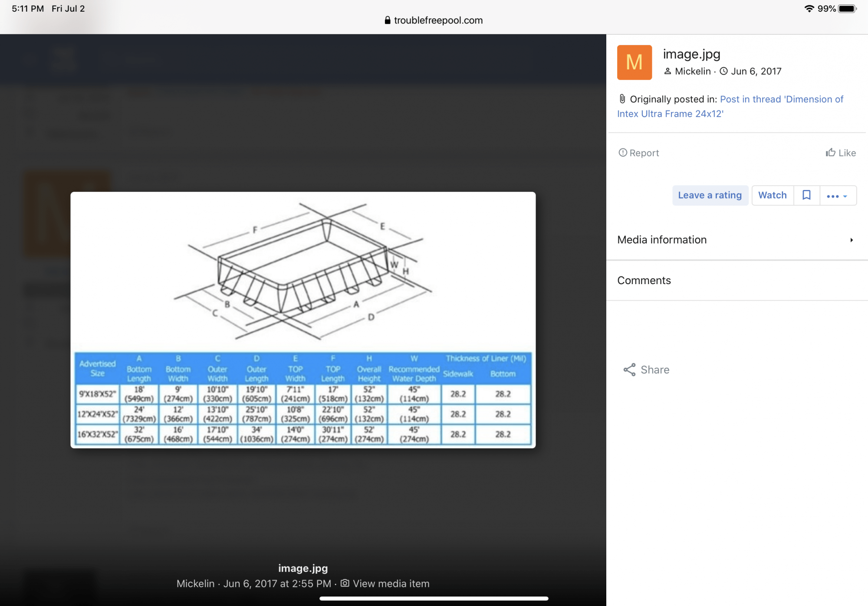This screenshot has height=606, width=868.
Task: Tap the home indicator bar at the bottom
Action: (434, 599)
